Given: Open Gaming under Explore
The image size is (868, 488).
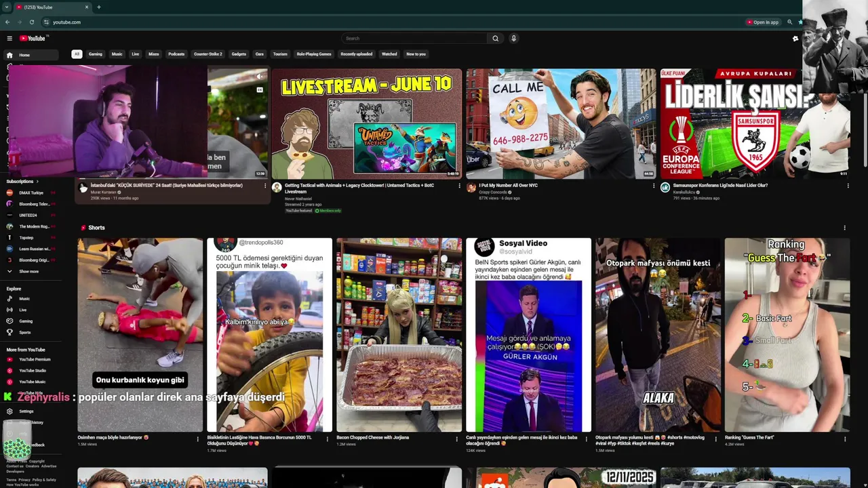Looking at the screenshot, I should 32,321.
